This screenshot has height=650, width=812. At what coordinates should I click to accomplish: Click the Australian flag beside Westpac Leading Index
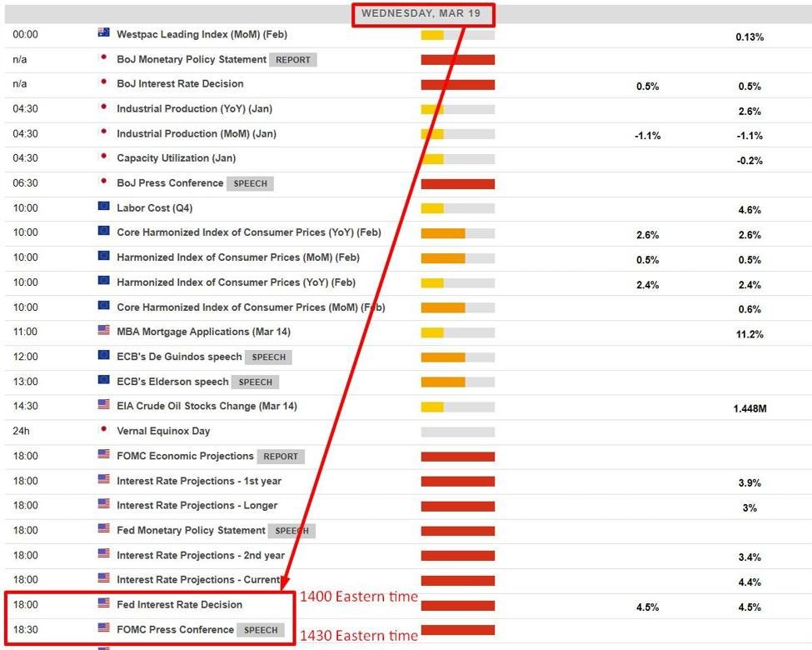pyautogui.click(x=103, y=33)
